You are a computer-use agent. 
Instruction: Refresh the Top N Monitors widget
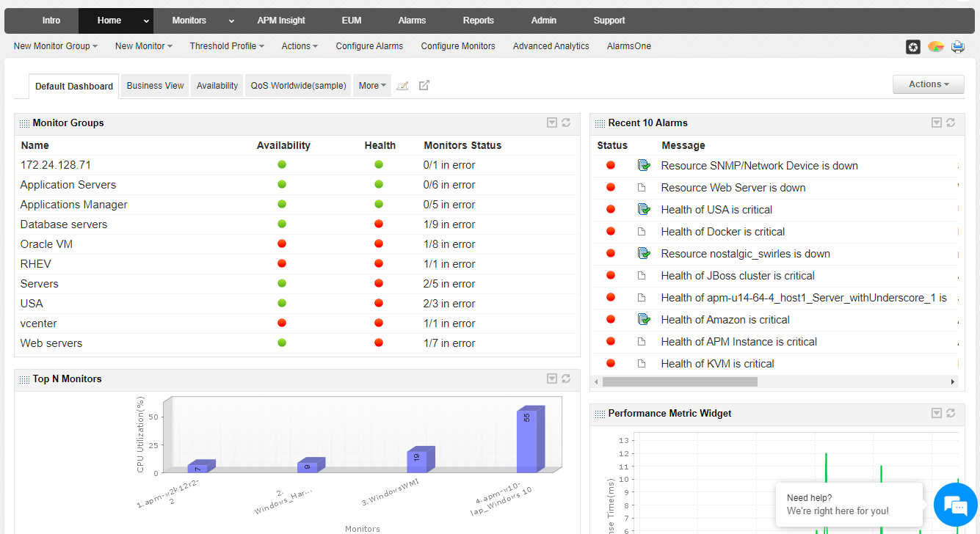click(x=565, y=378)
